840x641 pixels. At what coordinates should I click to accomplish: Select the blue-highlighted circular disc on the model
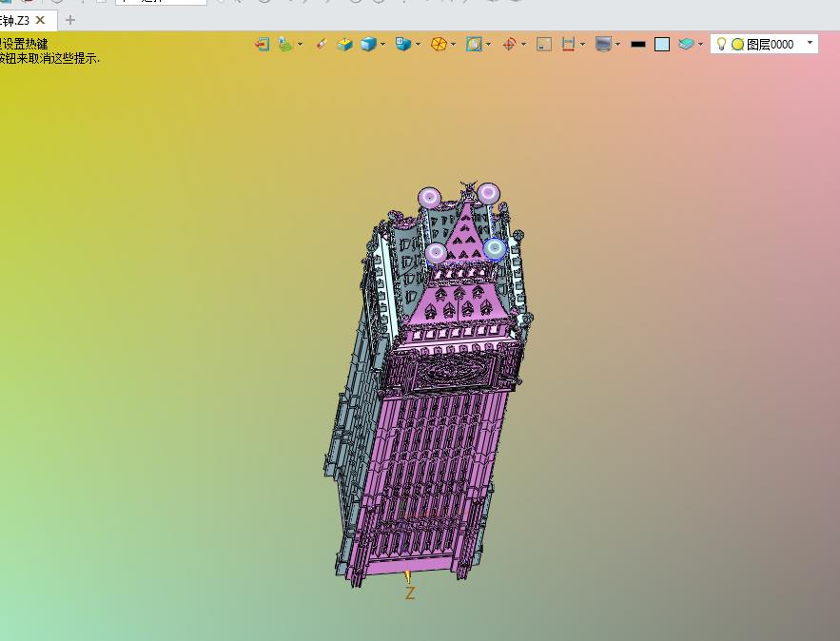tap(495, 249)
